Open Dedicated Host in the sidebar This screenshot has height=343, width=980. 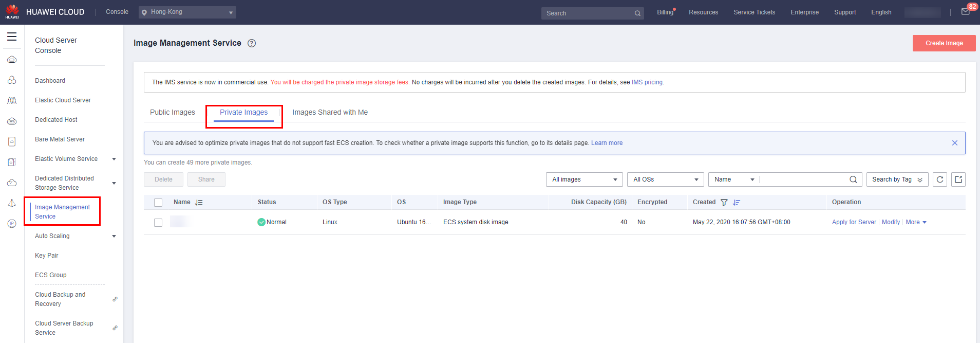[x=56, y=120]
